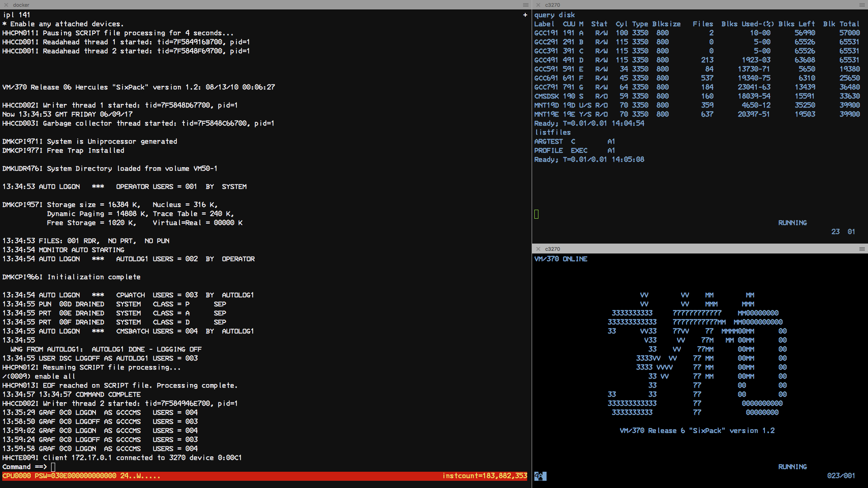Click the 4A indicator in lower pane

(x=540, y=476)
